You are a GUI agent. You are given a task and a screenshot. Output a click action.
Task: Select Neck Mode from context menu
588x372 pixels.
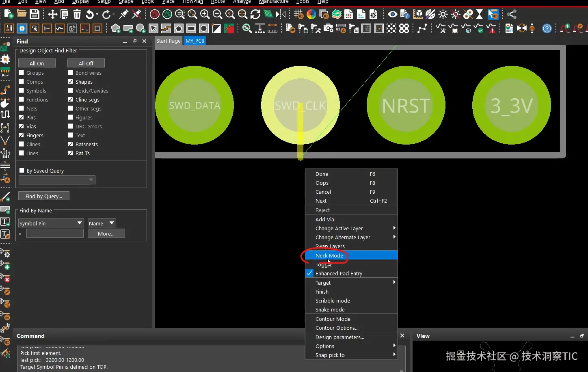point(329,255)
